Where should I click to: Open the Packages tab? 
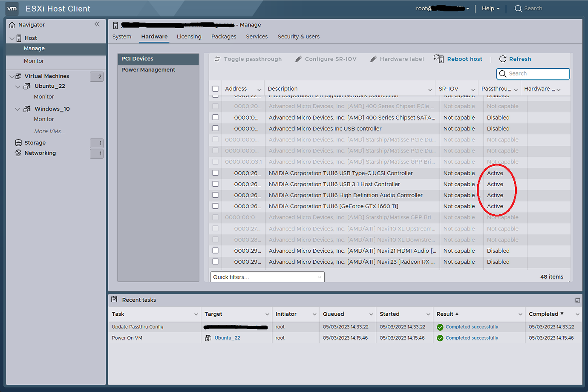(224, 37)
